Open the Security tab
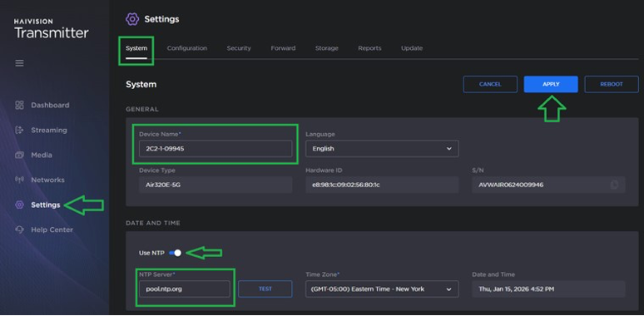 click(x=239, y=48)
